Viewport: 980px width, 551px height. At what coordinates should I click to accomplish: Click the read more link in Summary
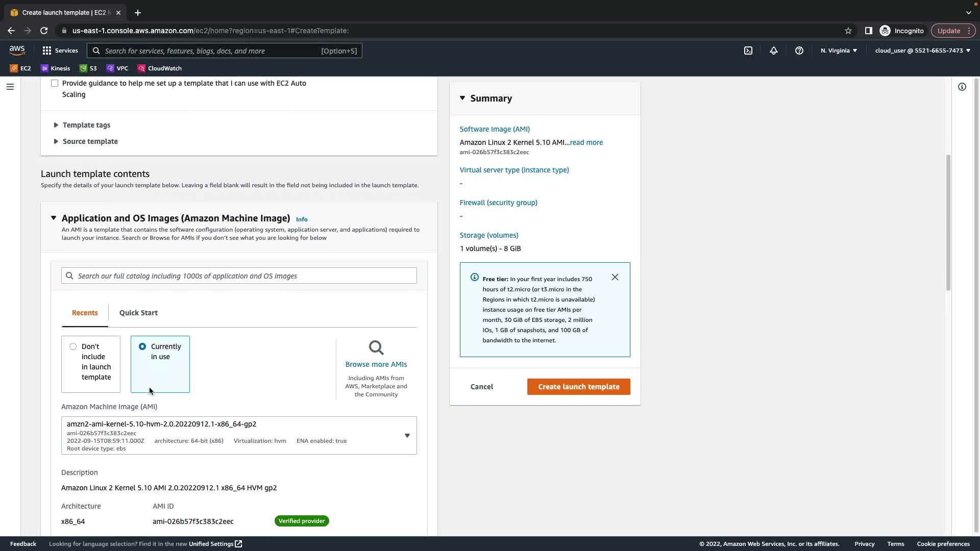pos(586,142)
